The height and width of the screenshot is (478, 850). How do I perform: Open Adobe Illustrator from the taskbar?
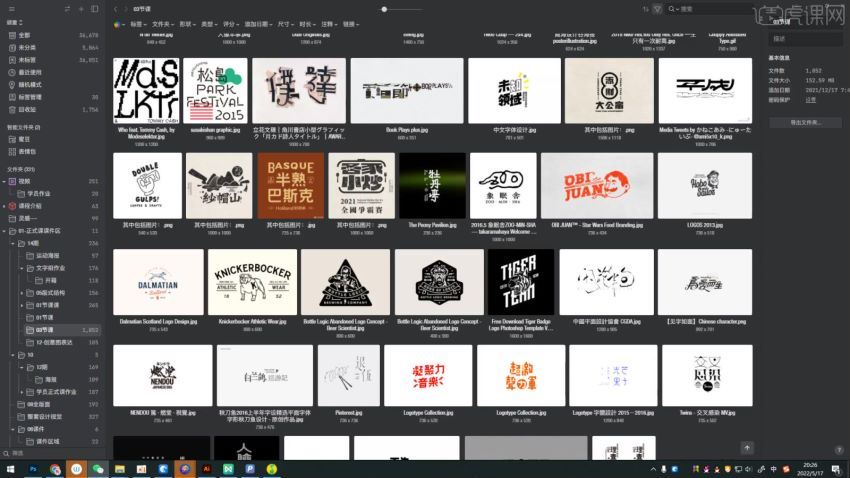click(x=207, y=469)
